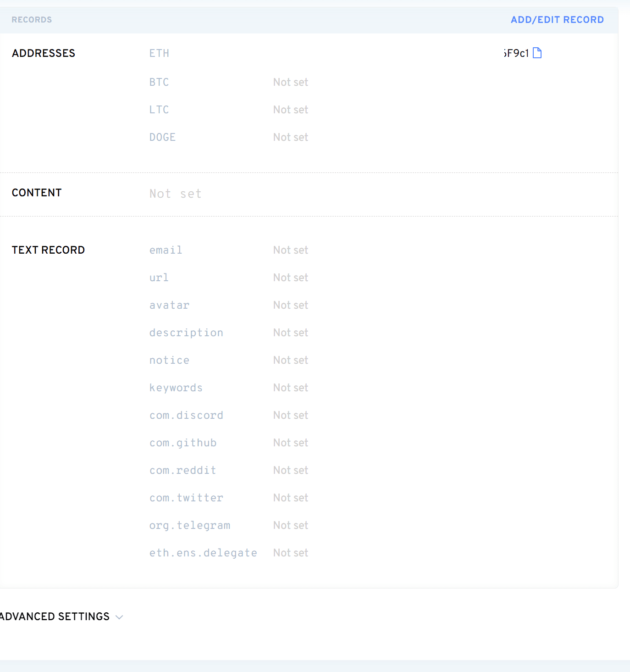
Task: Click the url record key
Action: pyautogui.click(x=159, y=278)
